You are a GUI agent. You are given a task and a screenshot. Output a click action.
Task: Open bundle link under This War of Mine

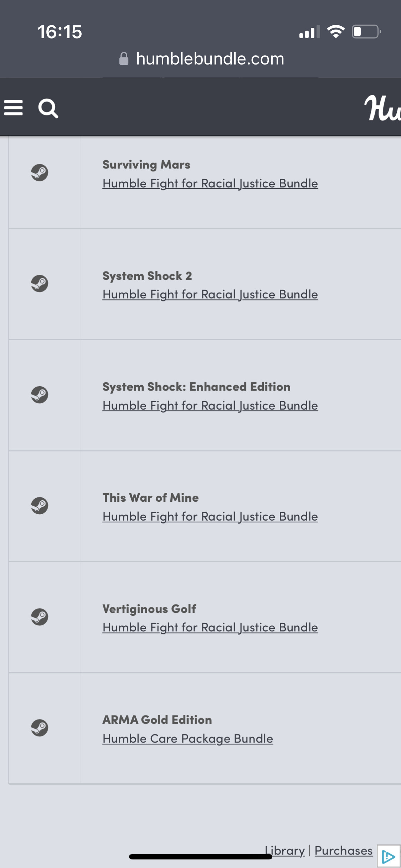coord(210,517)
